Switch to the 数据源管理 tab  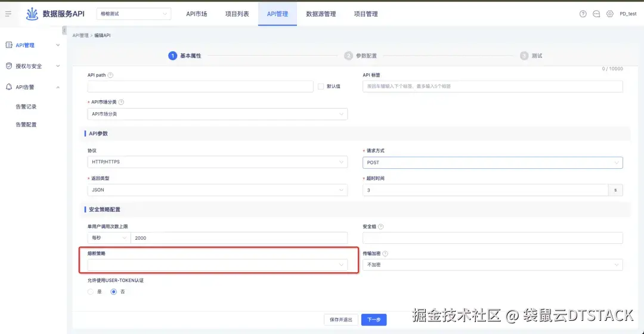pyautogui.click(x=321, y=14)
